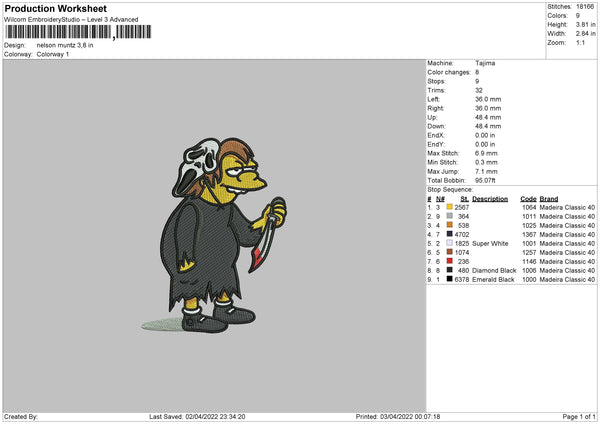Click the Width value 2.84 in
Image resolution: width=600 pixels, height=424 pixels.
(585, 34)
